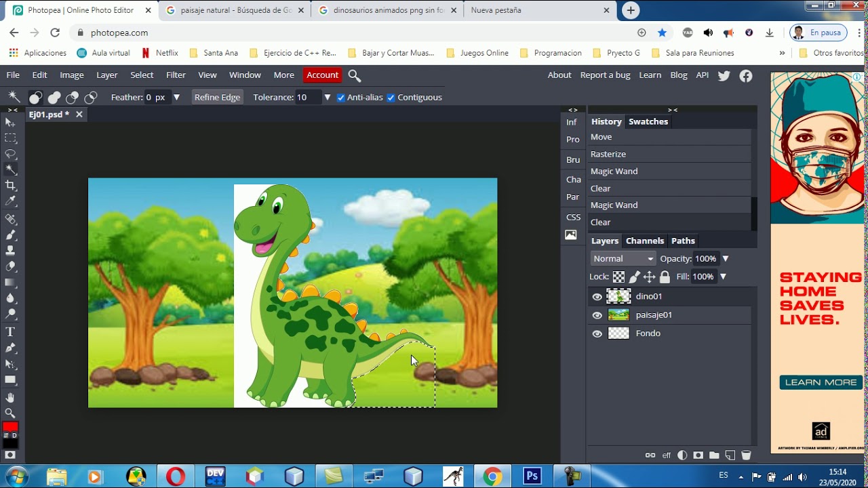
Task: Open the Twitter link icon
Action: point(724,75)
